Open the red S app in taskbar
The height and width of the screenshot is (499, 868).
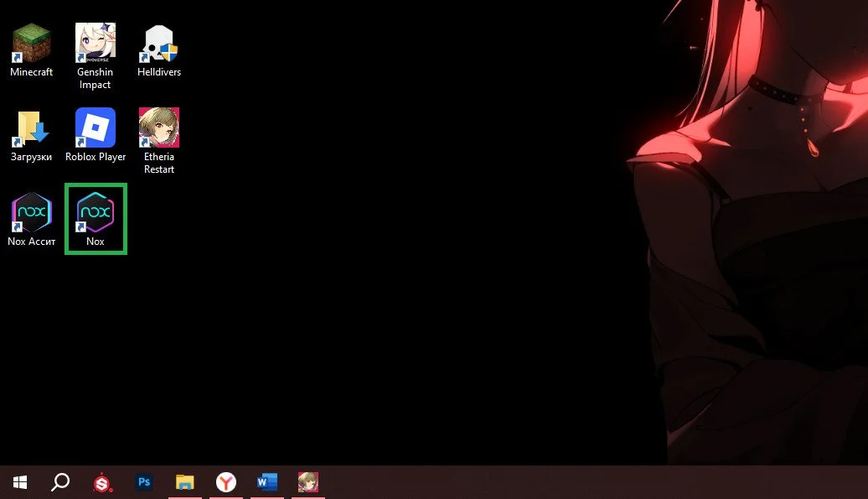click(102, 483)
